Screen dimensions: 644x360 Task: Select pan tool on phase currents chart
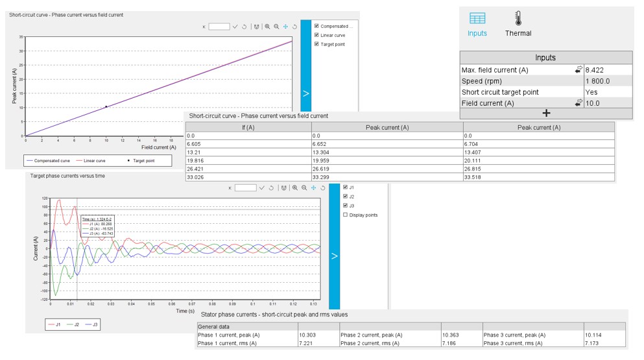[313, 187]
